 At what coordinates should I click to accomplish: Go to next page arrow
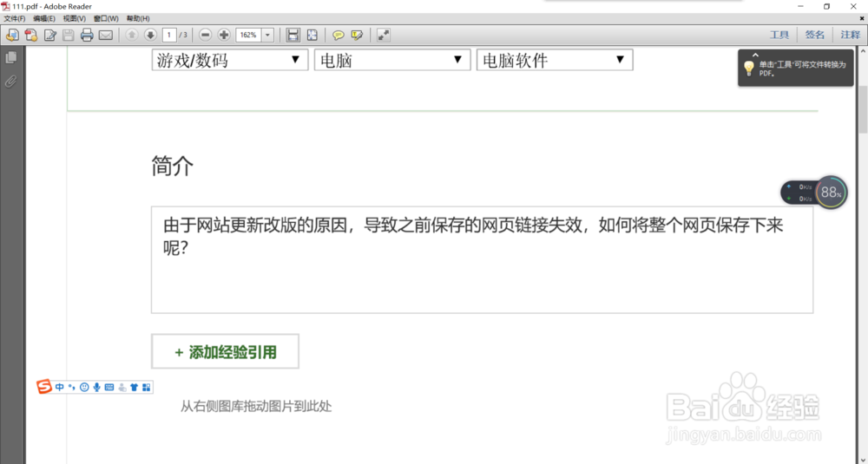(150, 35)
